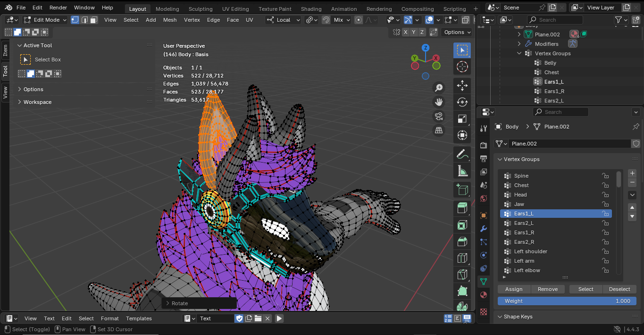This screenshot has width=644, height=335.
Task: Click the Blender logo menu icon
Action: 8,8
